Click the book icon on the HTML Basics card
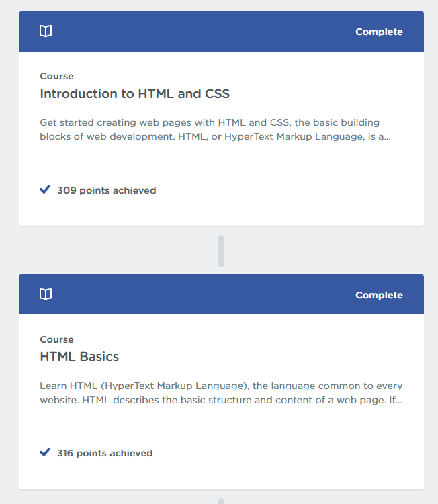 coord(46,294)
